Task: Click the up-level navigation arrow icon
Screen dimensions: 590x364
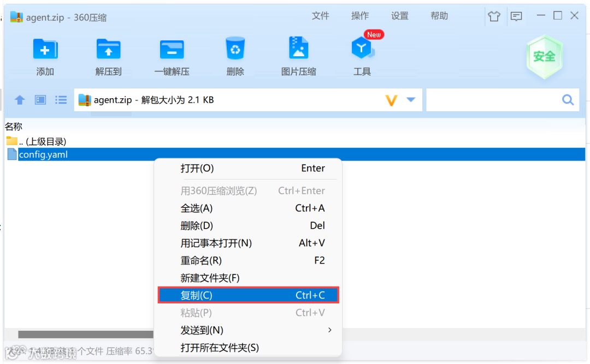Action: pyautogui.click(x=20, y=100)
